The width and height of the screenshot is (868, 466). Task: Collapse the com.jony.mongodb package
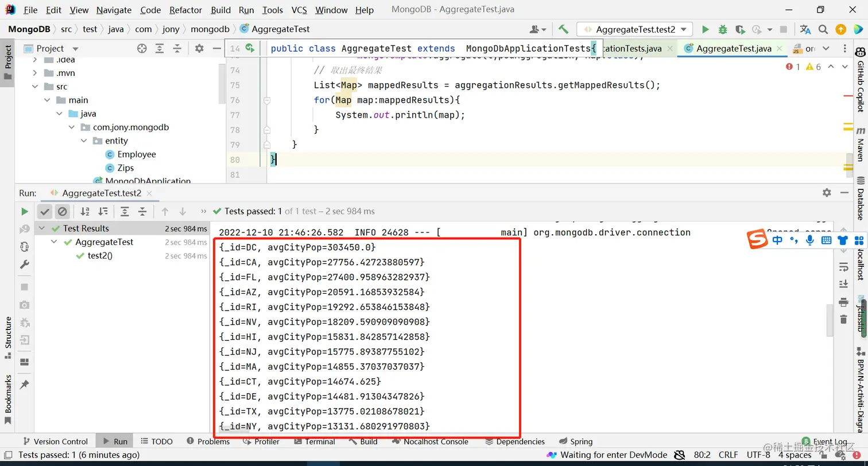(x=71, y=127)
